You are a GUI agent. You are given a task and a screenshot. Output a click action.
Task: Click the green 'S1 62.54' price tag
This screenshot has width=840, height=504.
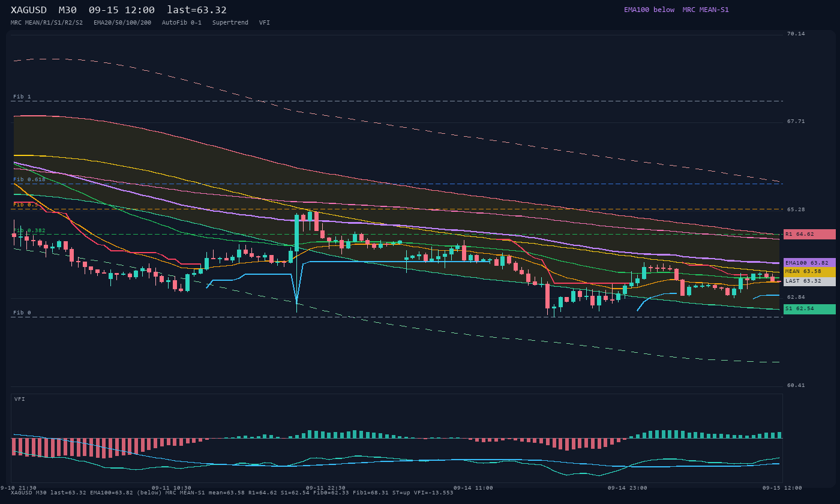(x=809, y=309)
